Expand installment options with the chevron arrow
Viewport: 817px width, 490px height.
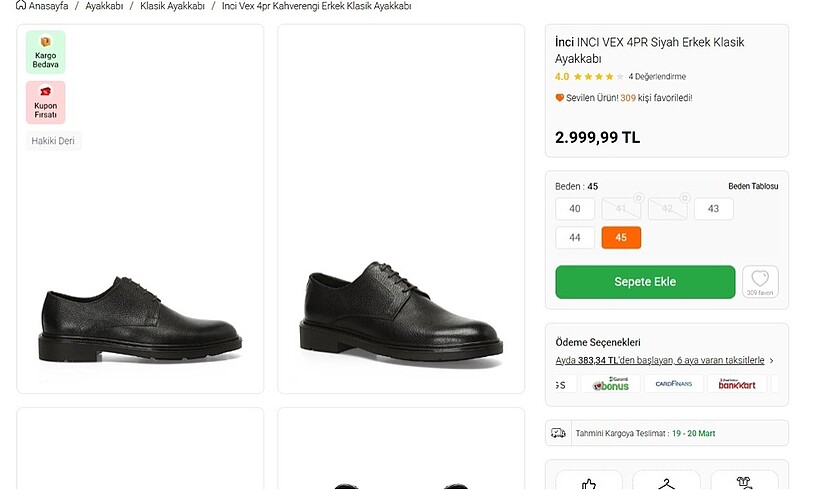[772, 361]
